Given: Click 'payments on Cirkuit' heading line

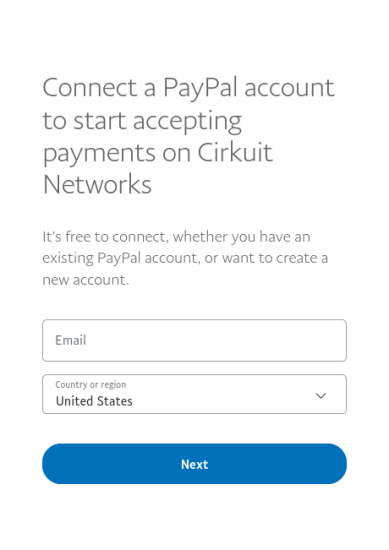Looking at the screenshot, I should tap(157, 153).
